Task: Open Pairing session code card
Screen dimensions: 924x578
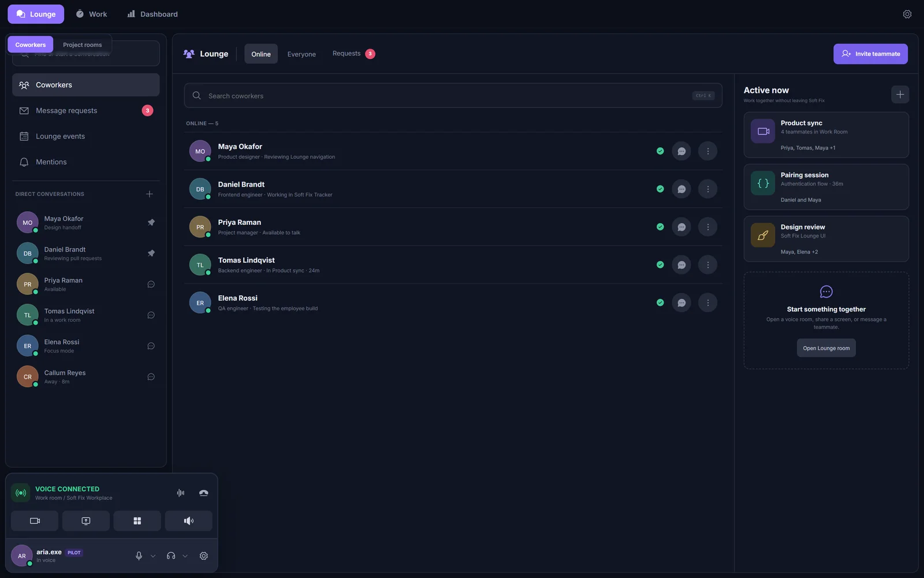Action: (826, 187)
